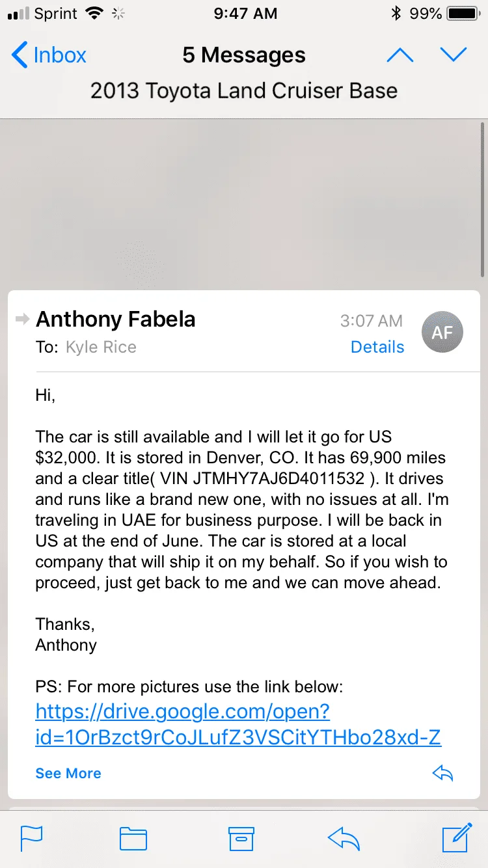Archive the message with the box icon
This screenshot has width=488, height=868.
241,839
